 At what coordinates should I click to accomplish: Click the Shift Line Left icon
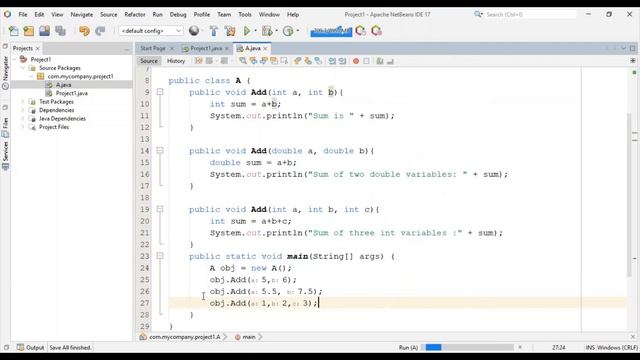pyautogui.click(x=332, y=61)
